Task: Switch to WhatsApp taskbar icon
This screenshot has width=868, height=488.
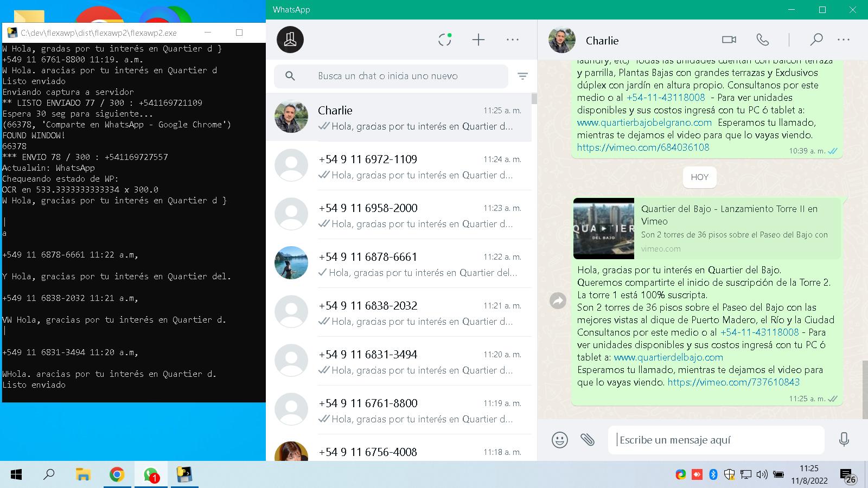Action: tap(151, 475)
